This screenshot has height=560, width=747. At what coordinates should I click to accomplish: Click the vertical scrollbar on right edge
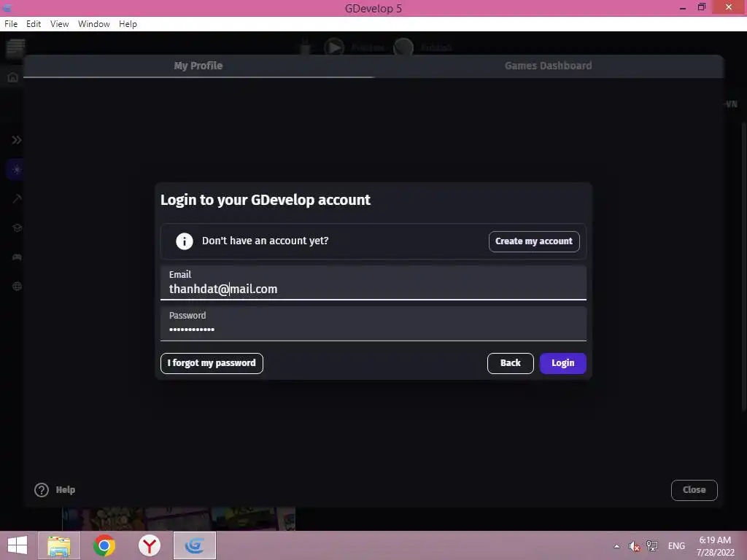pyautogui.click(x=743, y=267)
